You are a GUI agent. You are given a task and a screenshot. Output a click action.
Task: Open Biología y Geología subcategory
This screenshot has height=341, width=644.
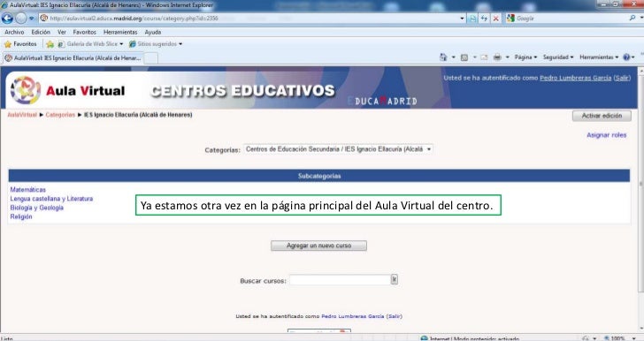click(36, 208)
